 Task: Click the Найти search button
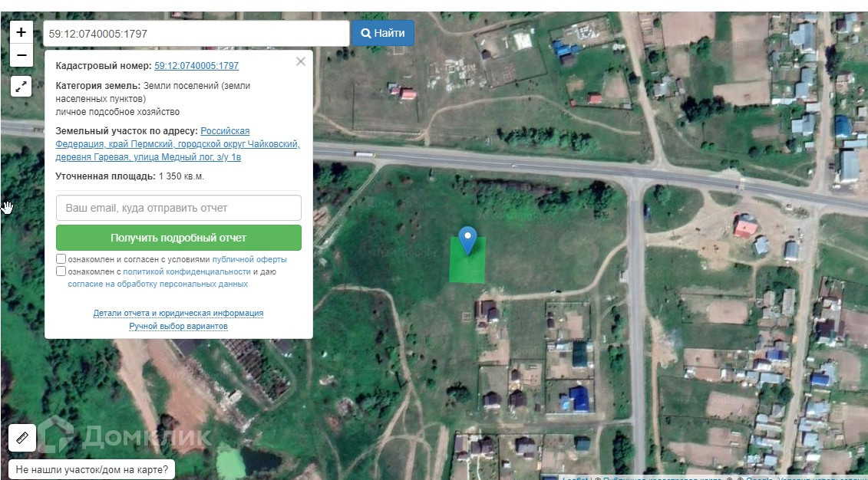tap(382, 33)
